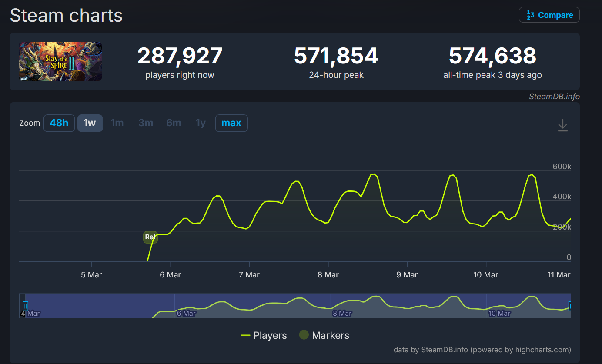
Task: Click the 'Steam charts' heading
Action: click(66, 16)
